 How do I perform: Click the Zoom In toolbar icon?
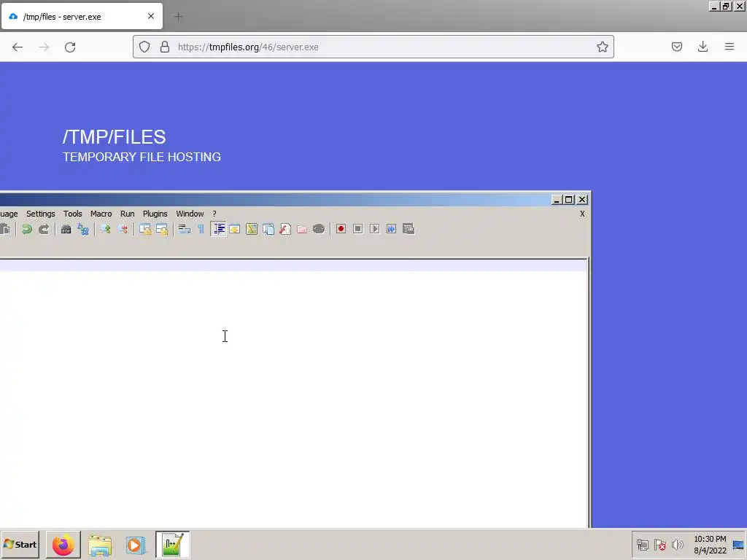tap(106, 230)
